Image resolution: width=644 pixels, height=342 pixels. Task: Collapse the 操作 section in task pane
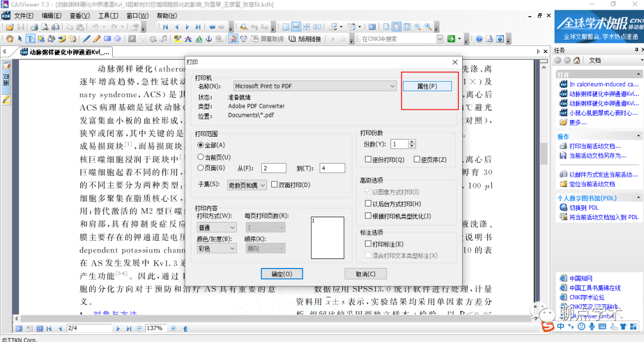(x=638, y=135)
